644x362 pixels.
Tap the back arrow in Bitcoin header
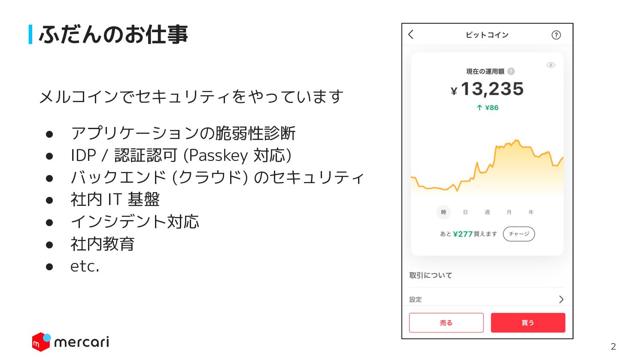[x=411, y=35]
